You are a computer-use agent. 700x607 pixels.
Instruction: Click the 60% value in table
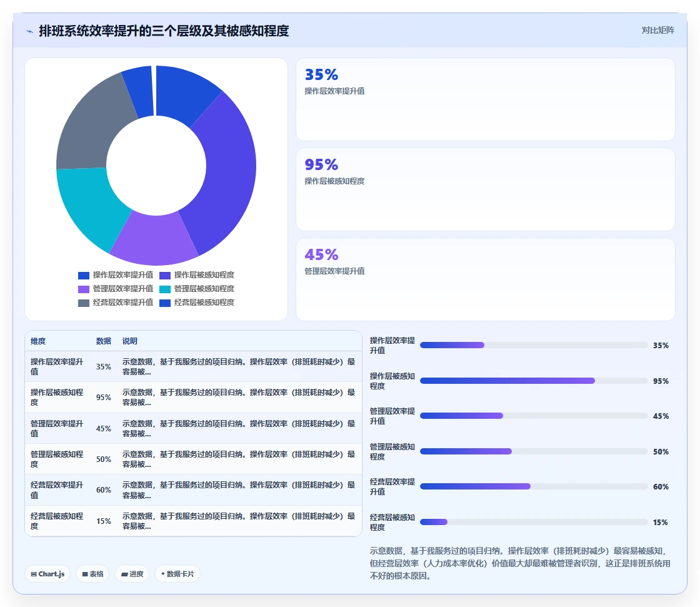tap(104, 490)
